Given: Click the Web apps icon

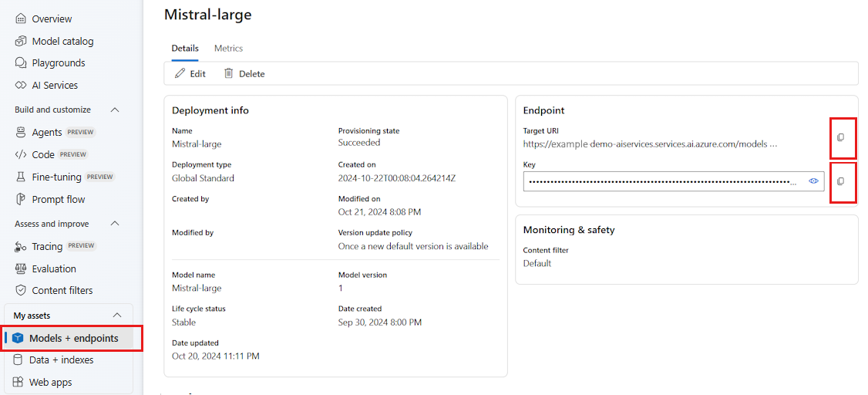Looking at the screenshot, I should (x=19, y=382).
